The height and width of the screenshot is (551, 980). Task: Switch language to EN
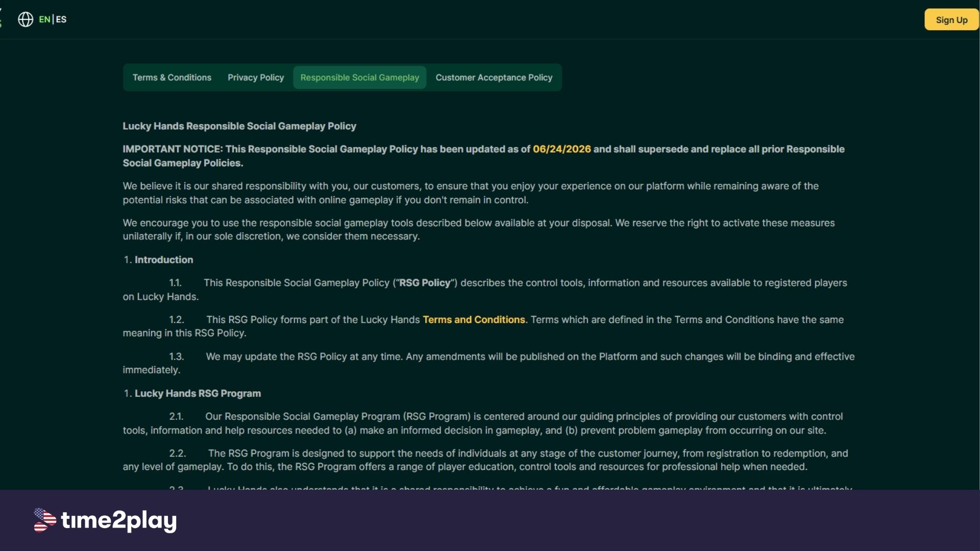pyautogui.click(x=44, y=19)
